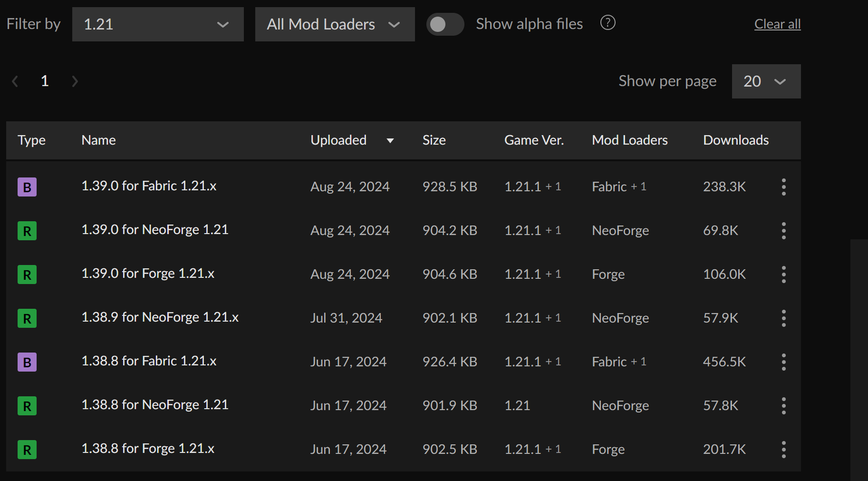
Task: Click Release badge of 1.39.0 Forge file
Action: coord(27,275)
